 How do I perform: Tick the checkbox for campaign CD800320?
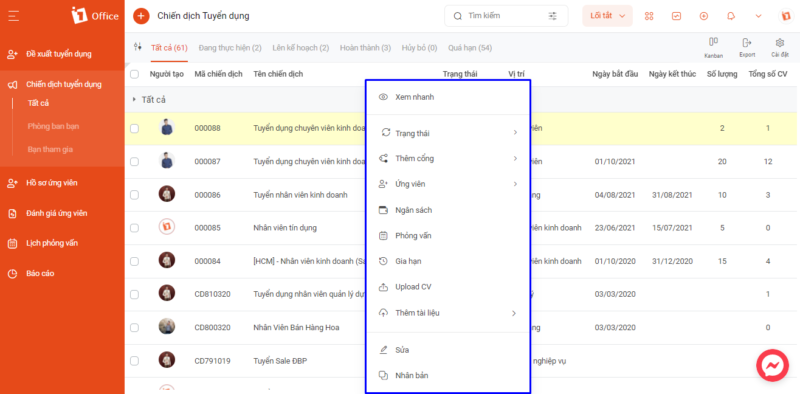(135, 328)
